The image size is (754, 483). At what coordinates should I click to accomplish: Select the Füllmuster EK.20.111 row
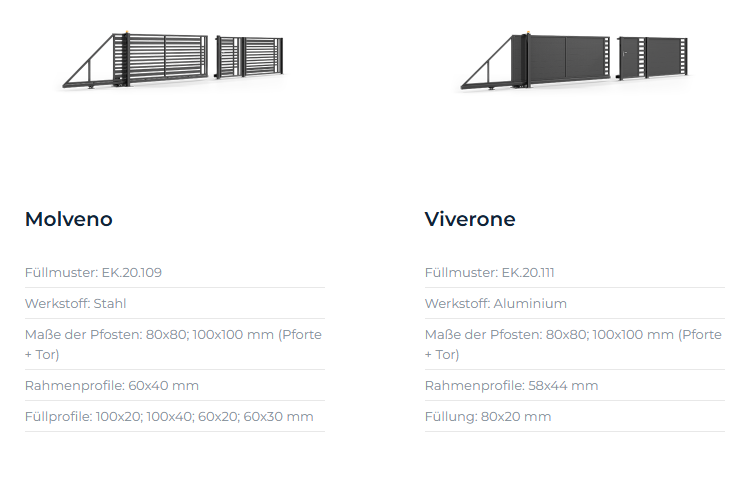pyautogui.click(x=491, y=272)
